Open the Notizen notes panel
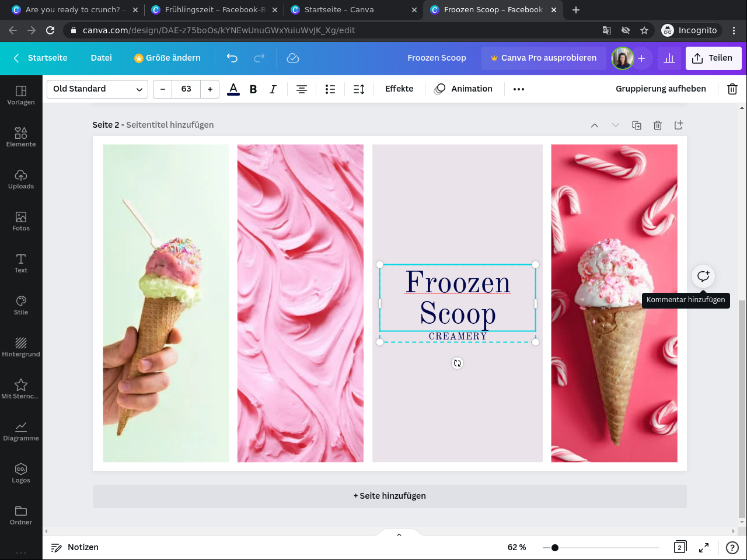747x560 pixels. tap(75, 547)
